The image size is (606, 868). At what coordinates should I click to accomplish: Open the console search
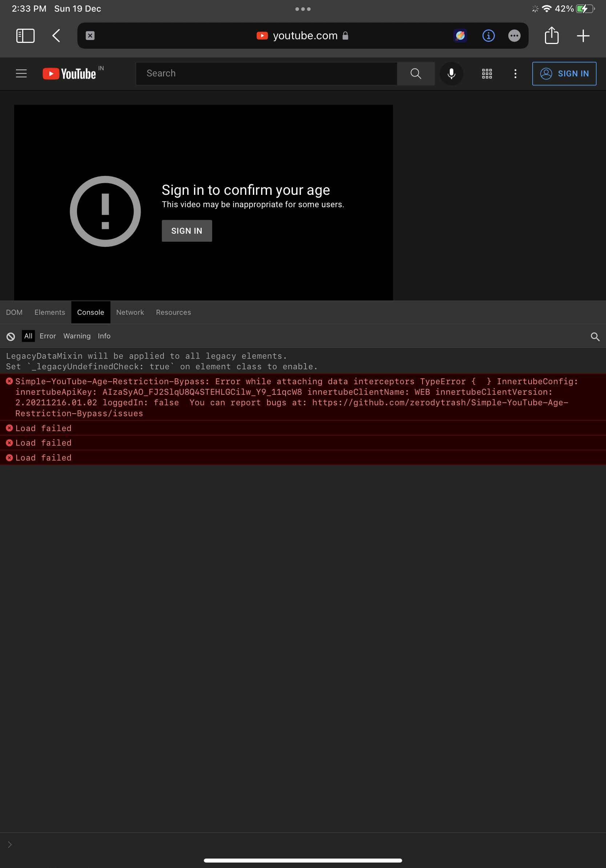(x=595, y=336)
